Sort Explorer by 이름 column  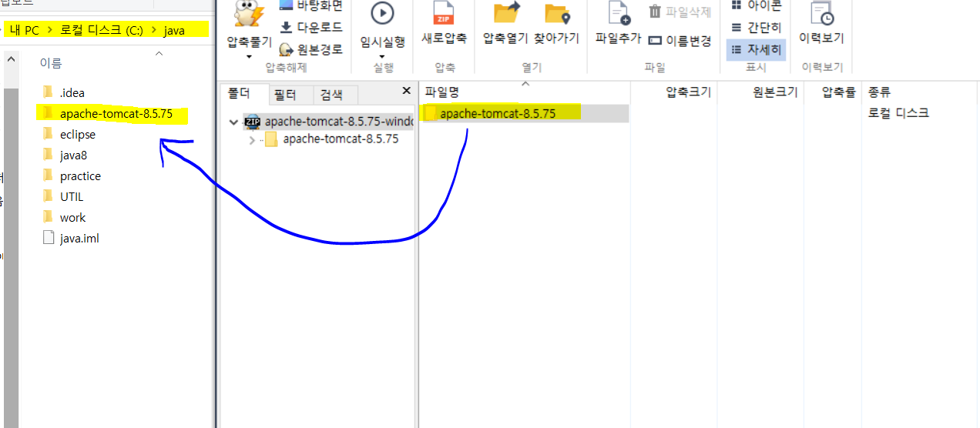pos(51,63)
